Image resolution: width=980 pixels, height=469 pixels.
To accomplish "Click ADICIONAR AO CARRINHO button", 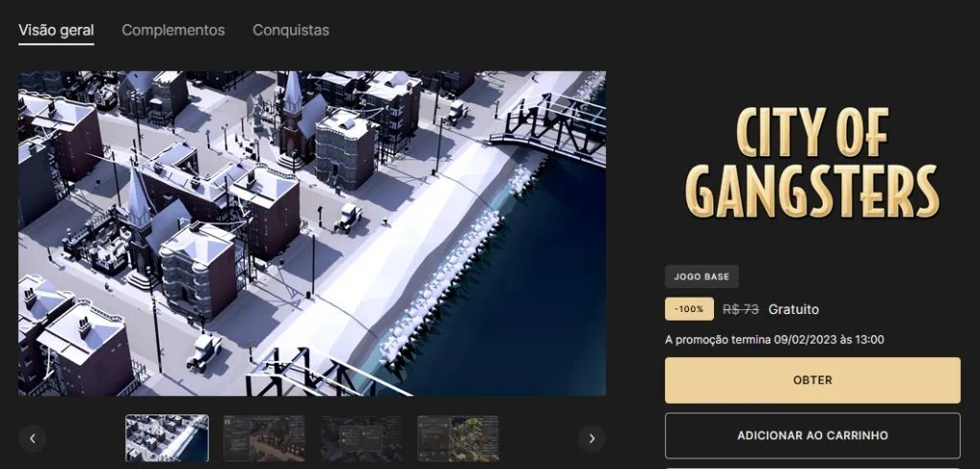I will [x=813, y=435].
